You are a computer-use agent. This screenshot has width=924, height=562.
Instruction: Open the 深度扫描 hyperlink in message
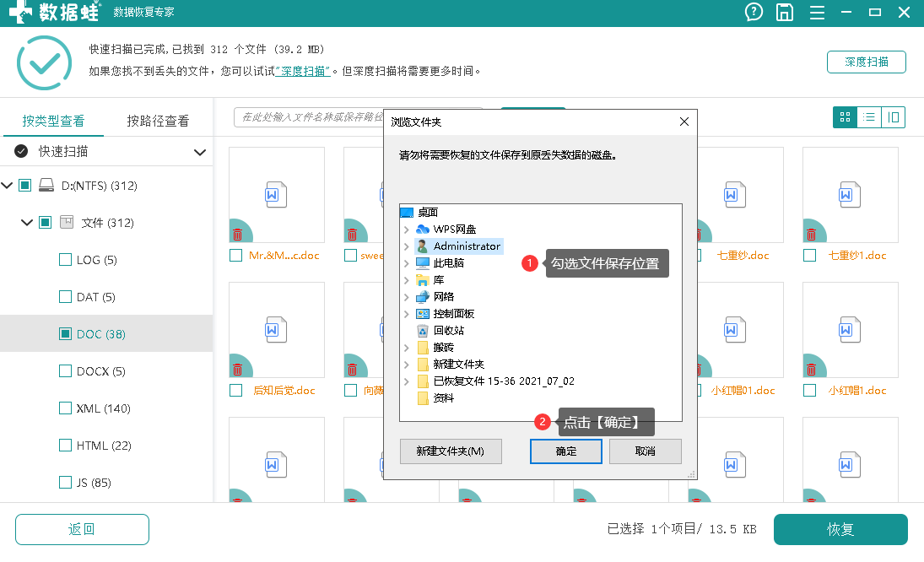click(x=303, y=71)
